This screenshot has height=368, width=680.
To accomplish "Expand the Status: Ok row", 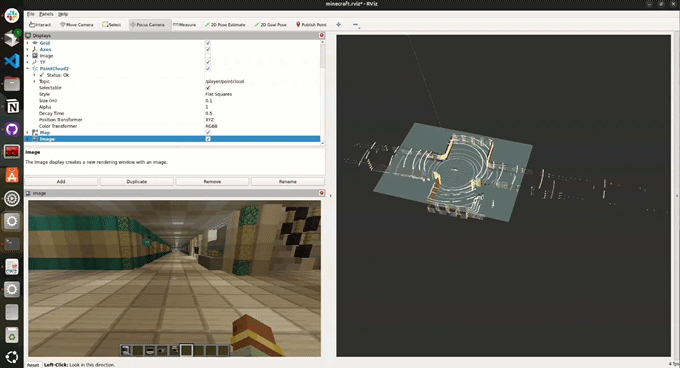I will click(35, 75).
